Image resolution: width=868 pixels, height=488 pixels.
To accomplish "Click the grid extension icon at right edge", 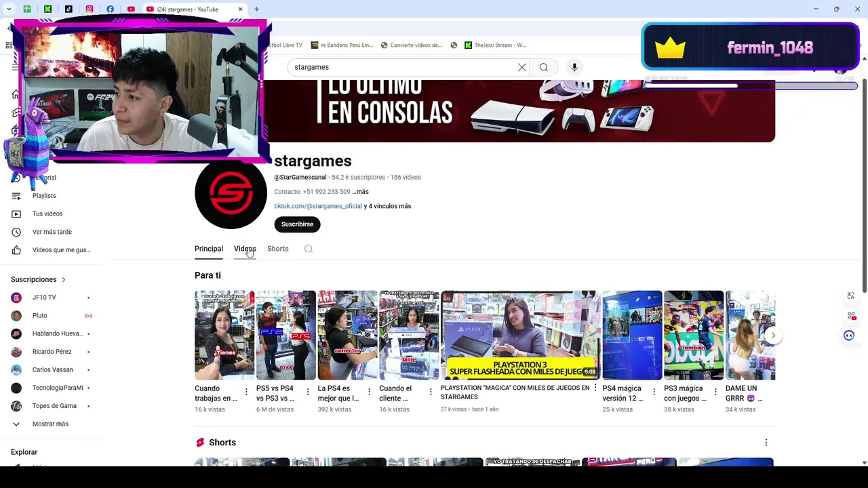I will point(850,316).
